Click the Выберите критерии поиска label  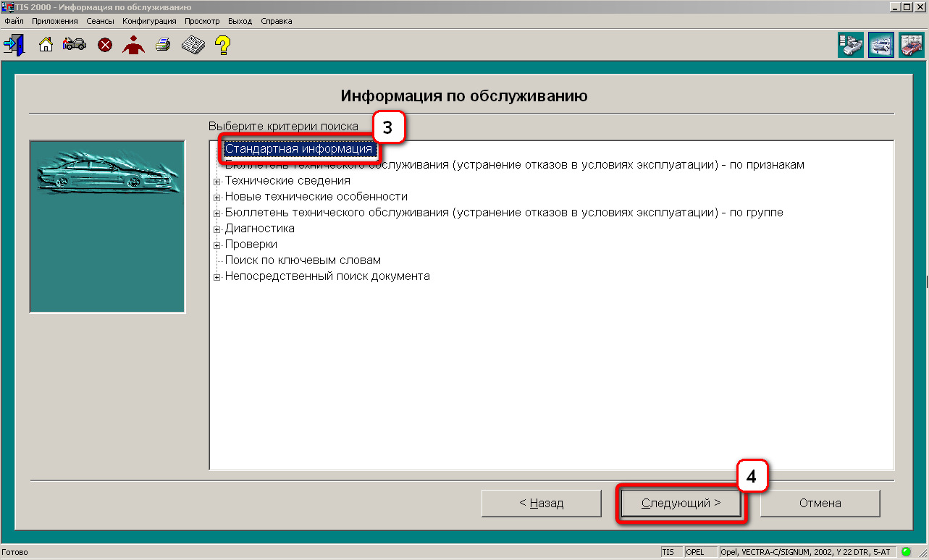pyautogui.click(x=283, y=127)
